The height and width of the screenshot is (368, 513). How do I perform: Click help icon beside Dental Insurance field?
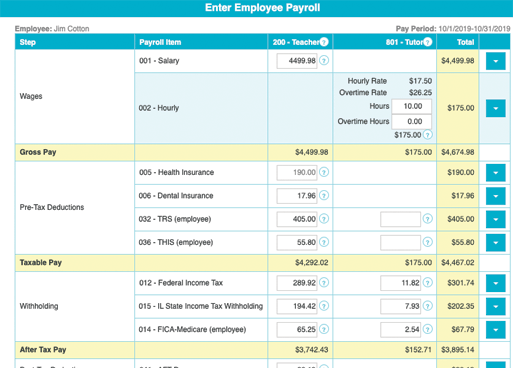324,196
